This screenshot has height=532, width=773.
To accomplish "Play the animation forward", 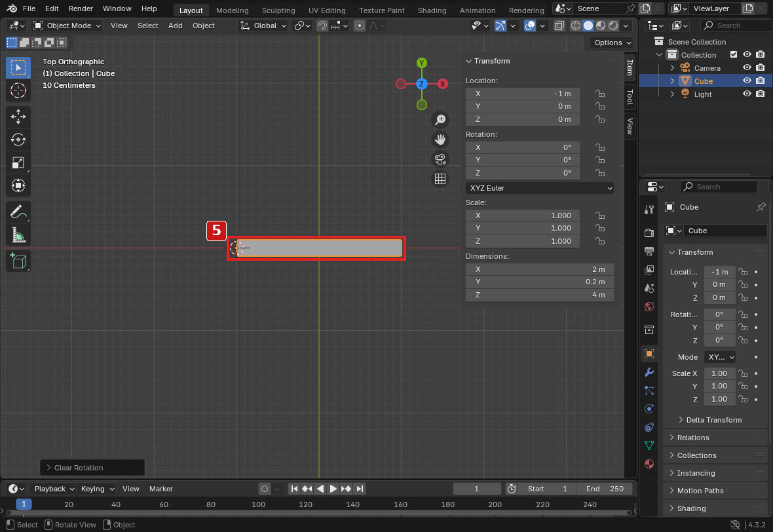I will [333, 489].
